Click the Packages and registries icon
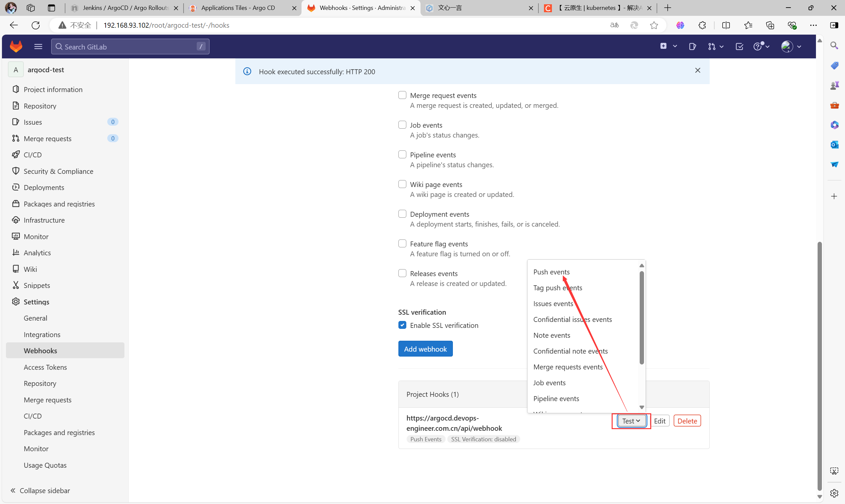 tap(16, 204)
